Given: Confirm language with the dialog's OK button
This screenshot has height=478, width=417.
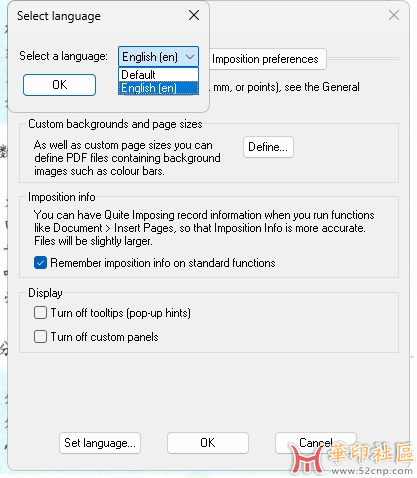Looking at the screenshot, I should [x=60, y=85].
